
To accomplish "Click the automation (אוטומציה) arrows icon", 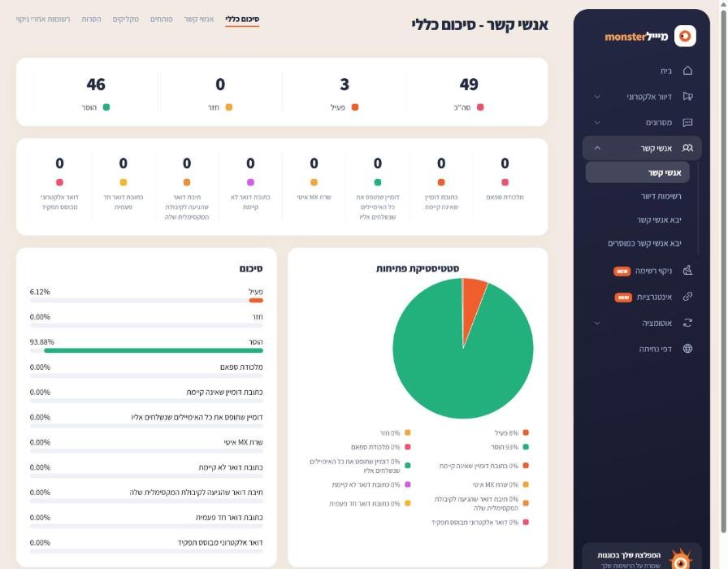I will 687,323.
